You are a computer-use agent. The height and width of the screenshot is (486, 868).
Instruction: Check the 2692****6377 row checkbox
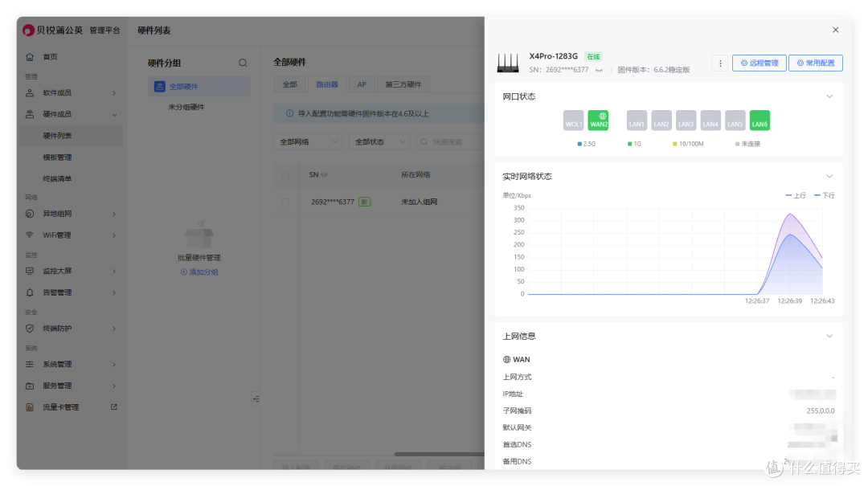tap(285, 202)
